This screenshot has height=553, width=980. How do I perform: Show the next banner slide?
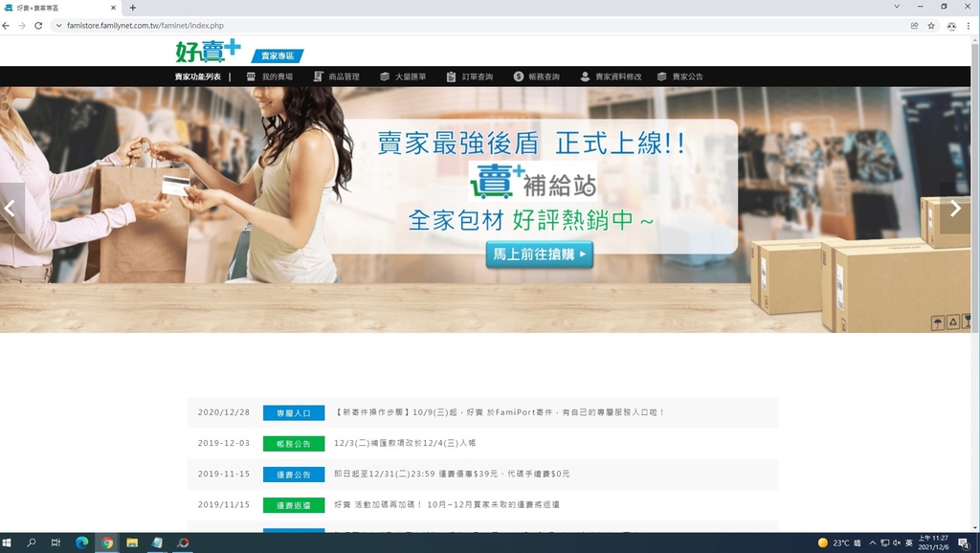(955, 208)
